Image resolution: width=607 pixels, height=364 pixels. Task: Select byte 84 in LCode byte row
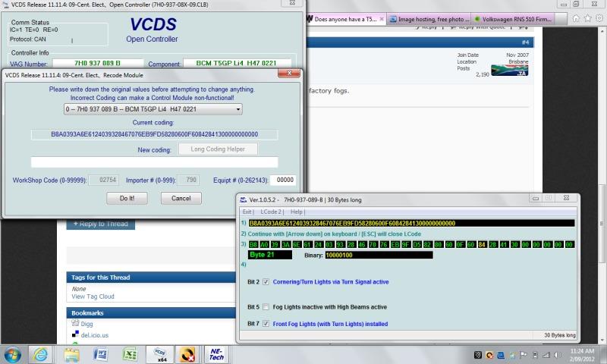tap(482, 244)
